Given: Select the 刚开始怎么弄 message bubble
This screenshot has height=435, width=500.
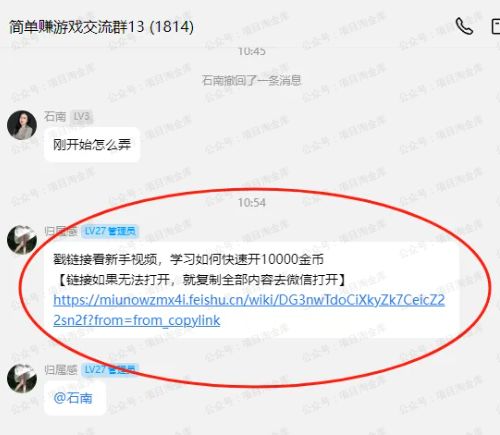Looking at the screenshot, I should [x=92, y=145].
